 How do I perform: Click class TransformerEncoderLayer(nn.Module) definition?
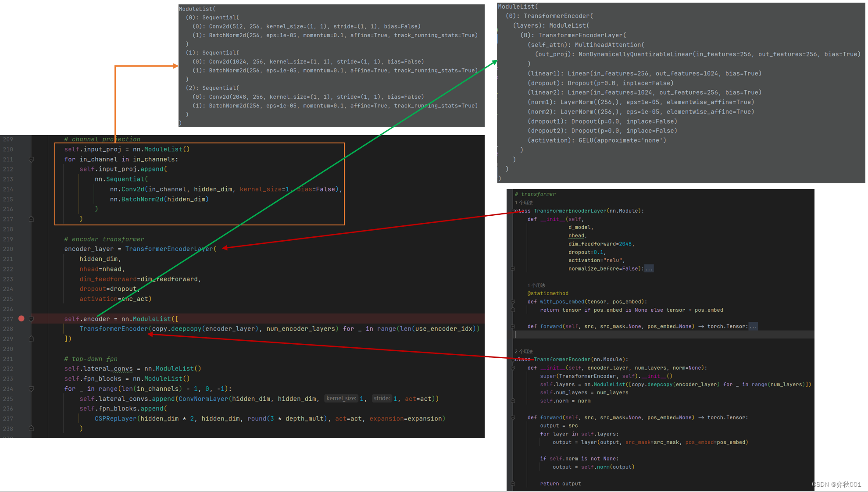[579, 211]
